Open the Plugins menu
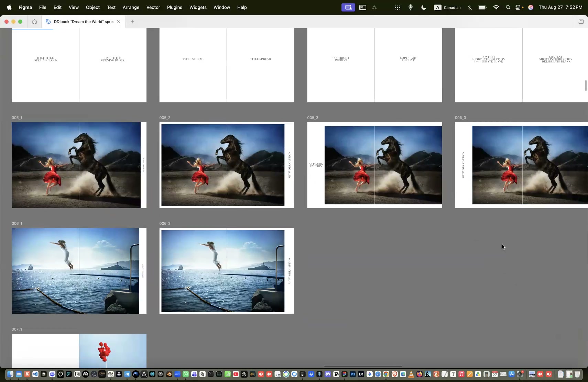 [x=175, y=7]
